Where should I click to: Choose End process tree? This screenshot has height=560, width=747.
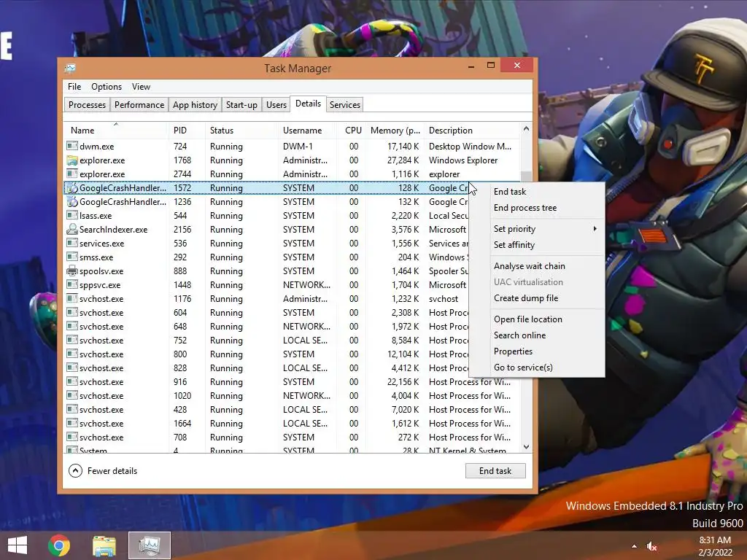coord(525,208)
